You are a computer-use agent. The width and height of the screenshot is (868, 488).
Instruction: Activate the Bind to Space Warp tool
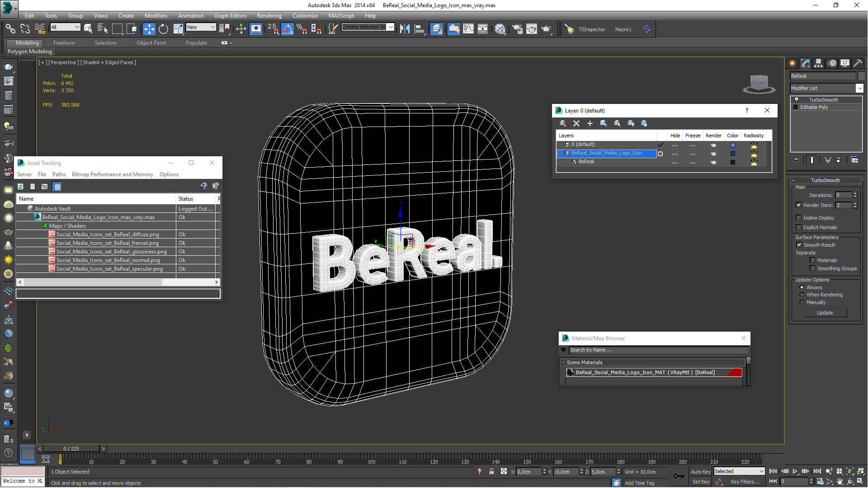click(40, 29)
